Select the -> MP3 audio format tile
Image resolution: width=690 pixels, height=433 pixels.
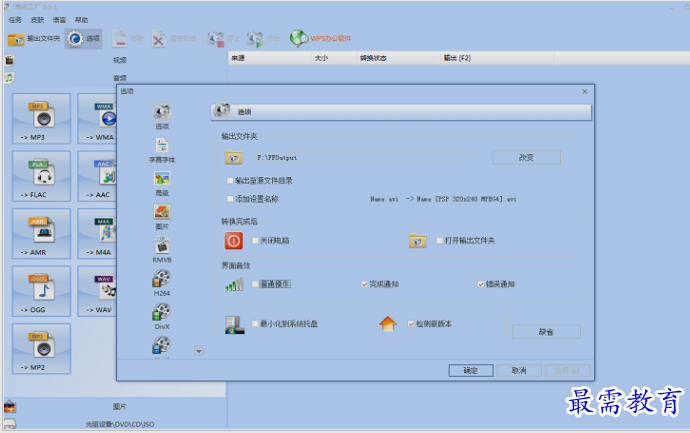tap(41, 118)
